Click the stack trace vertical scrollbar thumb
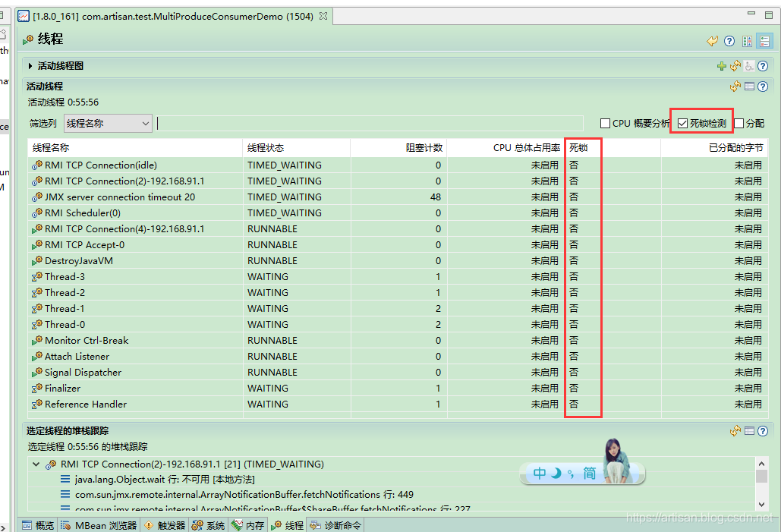This screenshot has width=781, height=532. pos(761,476)
